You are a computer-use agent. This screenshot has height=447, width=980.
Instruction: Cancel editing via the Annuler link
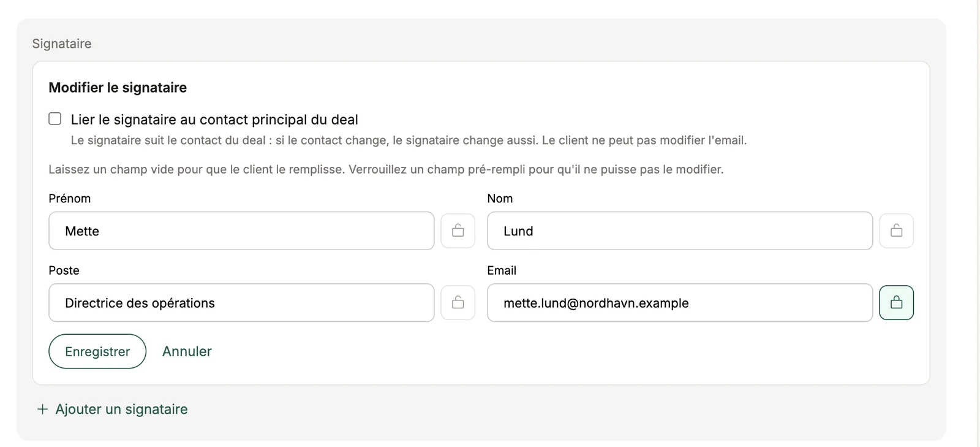click(x=187, y=351)
